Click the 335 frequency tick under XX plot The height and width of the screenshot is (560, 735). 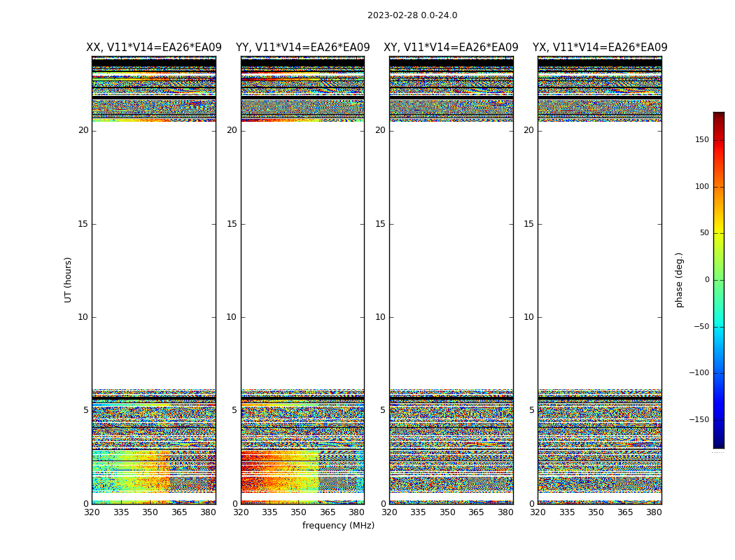pyautogui.click(x=121, y=512)
